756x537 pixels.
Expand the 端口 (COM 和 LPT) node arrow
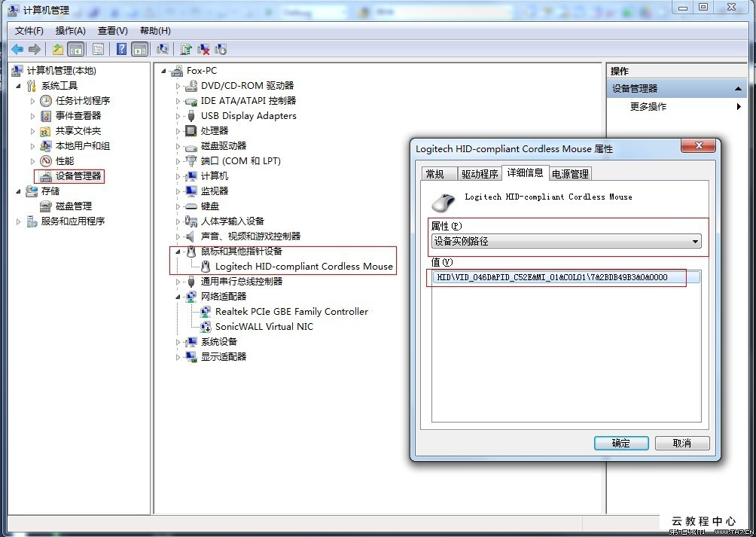click(178, 161)
